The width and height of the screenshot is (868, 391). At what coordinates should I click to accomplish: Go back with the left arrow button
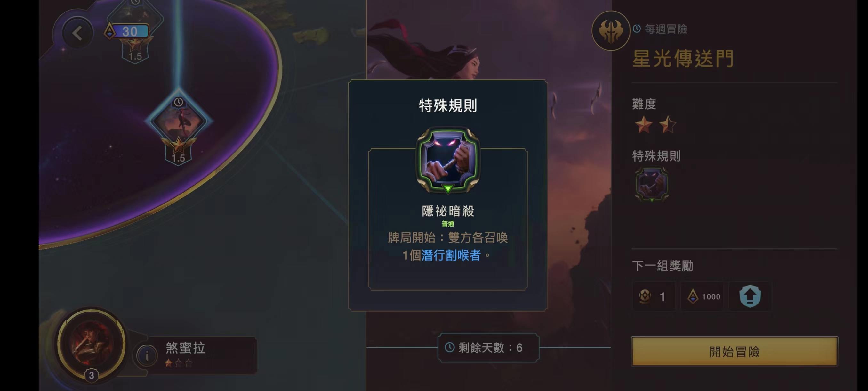click(77, 33)
